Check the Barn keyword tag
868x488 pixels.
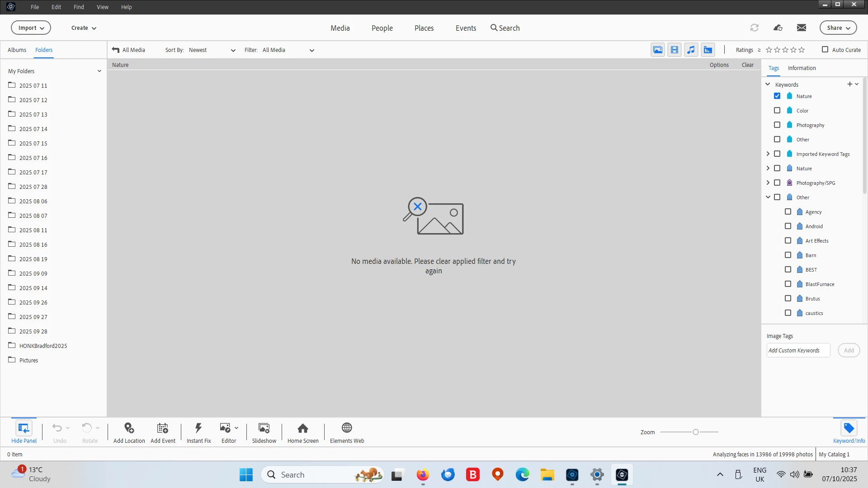[x=788, y=255]
